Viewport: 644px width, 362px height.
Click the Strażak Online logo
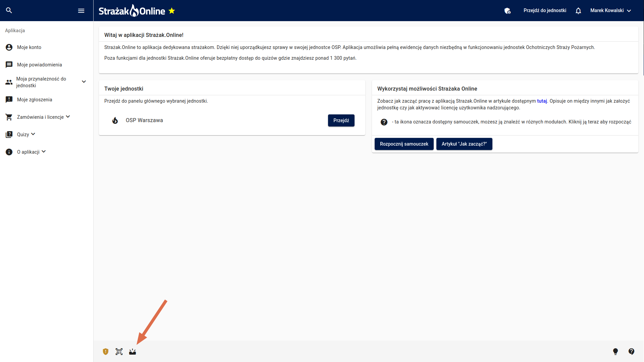tap(132, 11)
